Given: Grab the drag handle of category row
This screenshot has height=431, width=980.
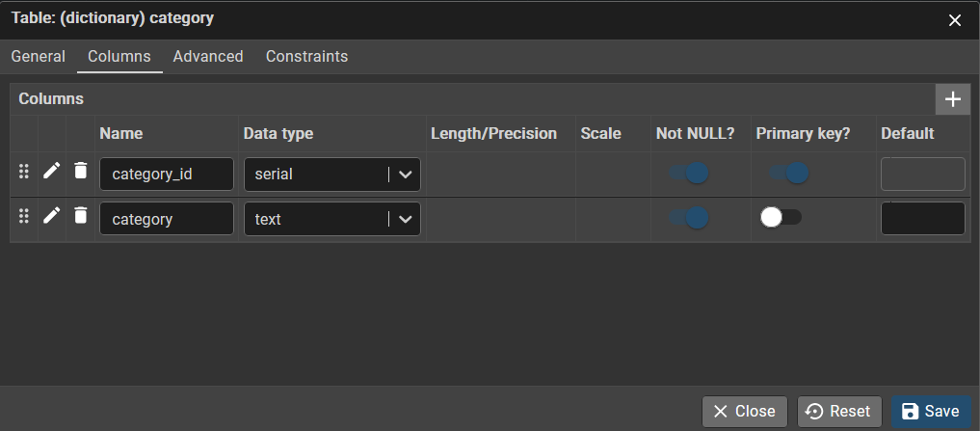Looking at the screenshot, I should point(24,216).
